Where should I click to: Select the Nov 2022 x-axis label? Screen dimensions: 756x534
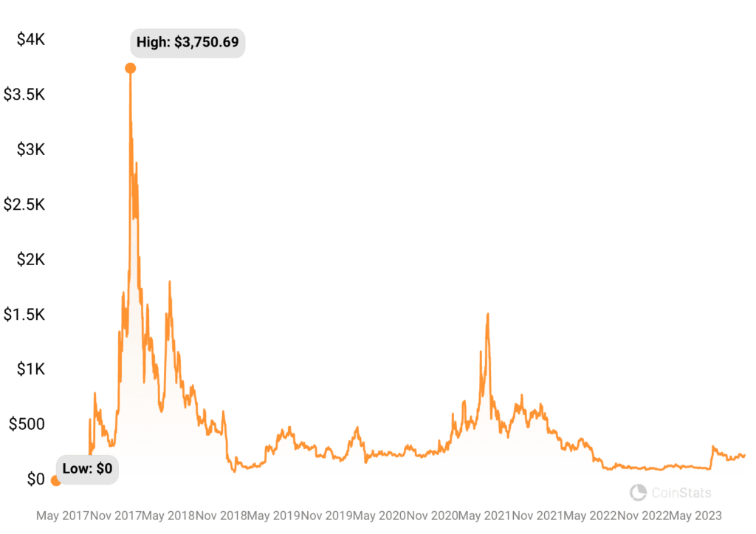tap(643, 516)
